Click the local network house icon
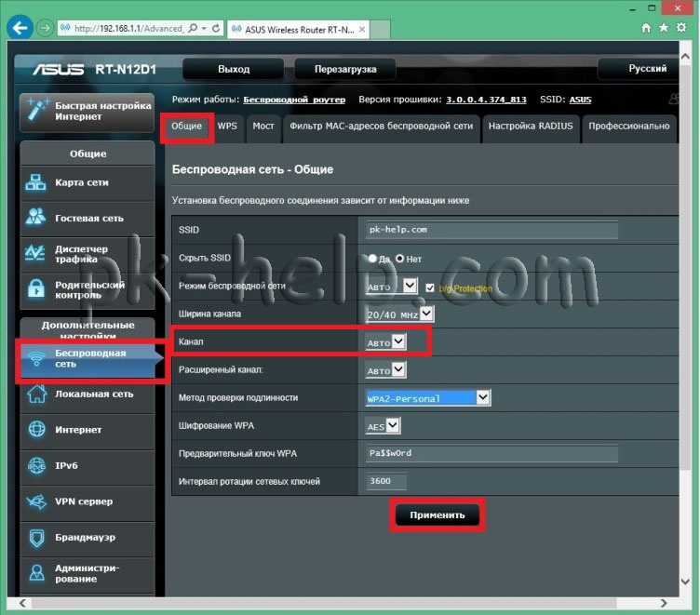 point(36,394)
